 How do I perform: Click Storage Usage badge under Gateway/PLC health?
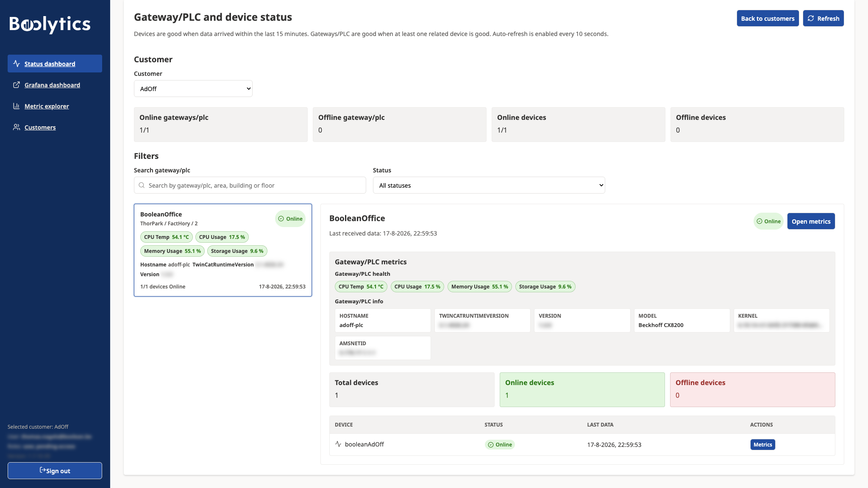[x=545, y=286]
